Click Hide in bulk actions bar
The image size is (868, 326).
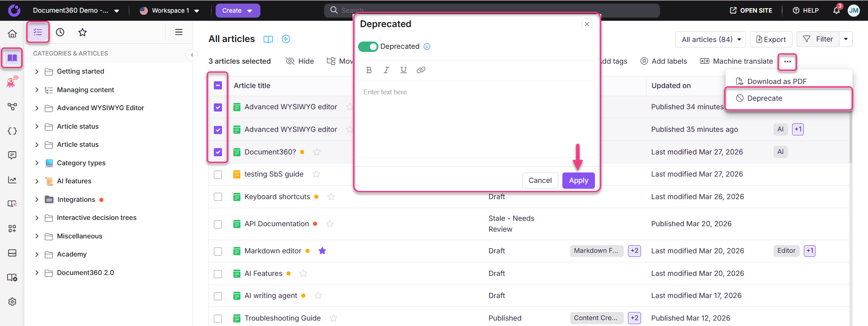[x=300, y=61]
